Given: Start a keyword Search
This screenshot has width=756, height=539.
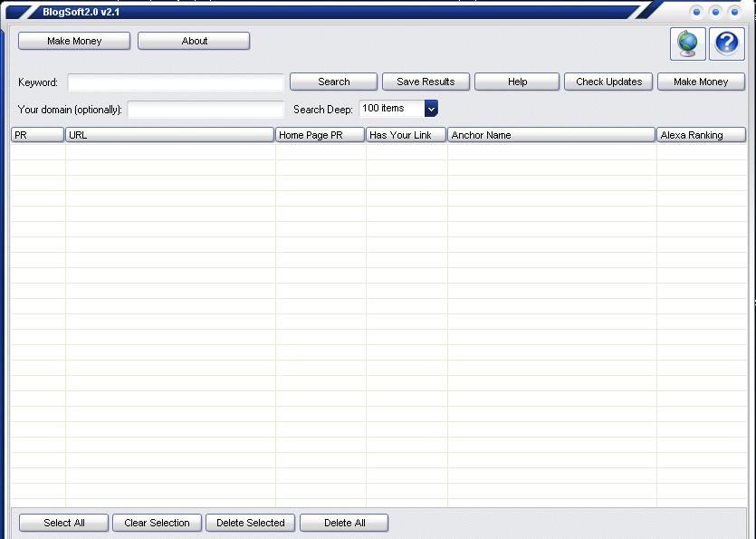Looking at the screenshot, I should pos(334,82).
